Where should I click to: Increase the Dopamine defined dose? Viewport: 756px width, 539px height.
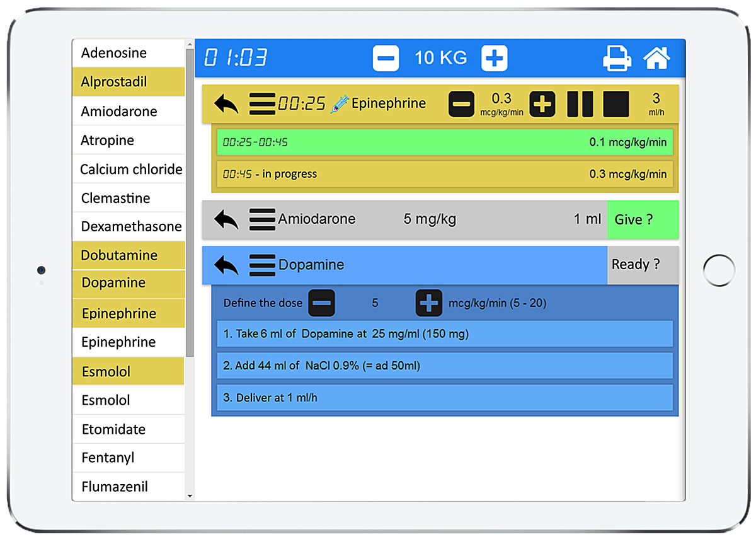pyautogui.click(x=429, y=303)
